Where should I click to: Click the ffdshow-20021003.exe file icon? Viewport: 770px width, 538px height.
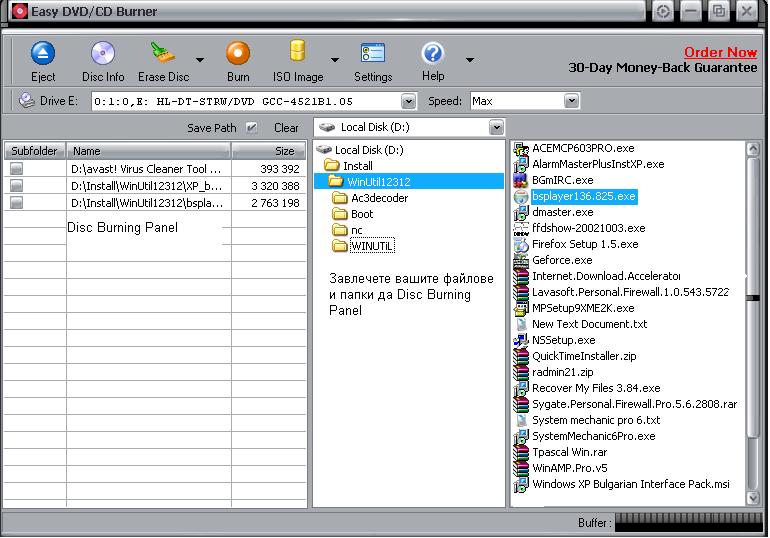pos(521,229)
